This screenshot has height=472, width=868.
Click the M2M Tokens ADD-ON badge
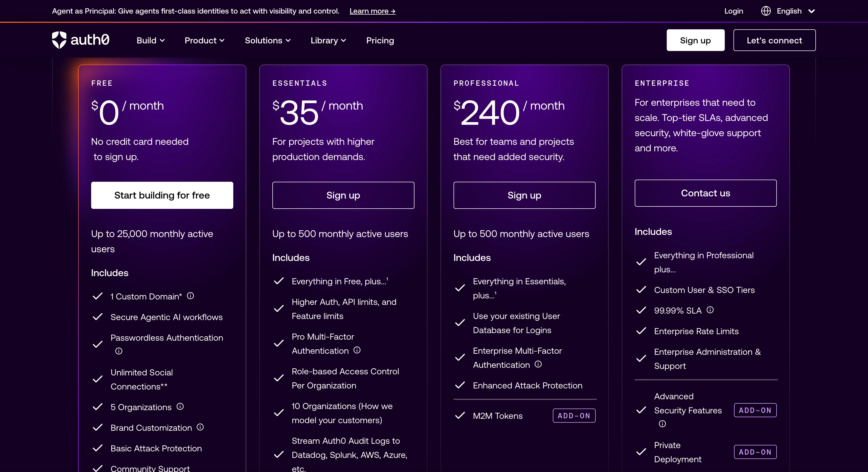coord(574,416)
